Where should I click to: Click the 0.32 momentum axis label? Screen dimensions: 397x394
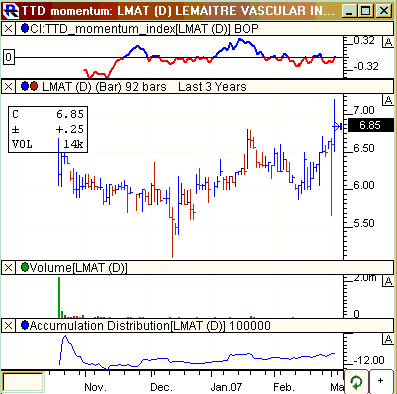tap(364, 41)
